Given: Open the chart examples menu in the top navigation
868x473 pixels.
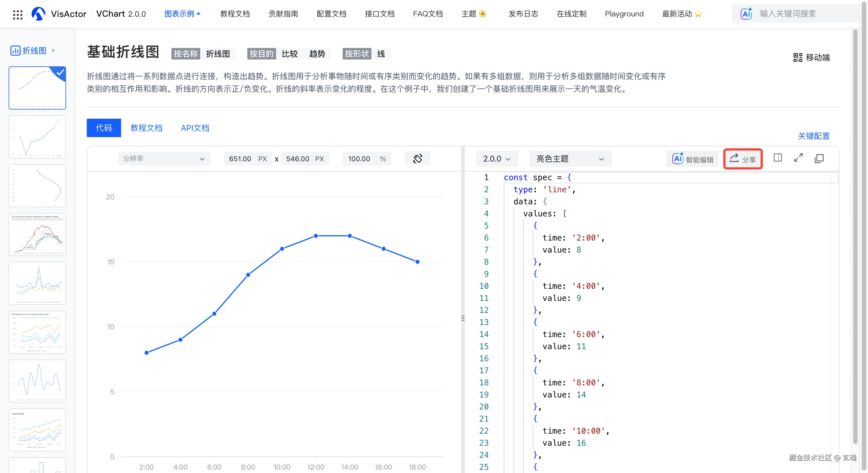Looking at the screenshot, I should [182, 14].
